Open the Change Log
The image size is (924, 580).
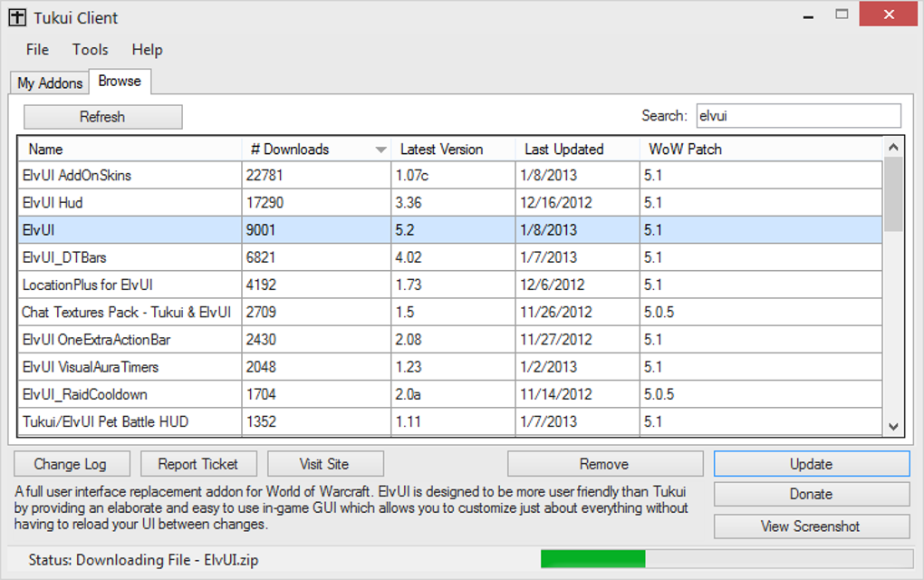72,464
